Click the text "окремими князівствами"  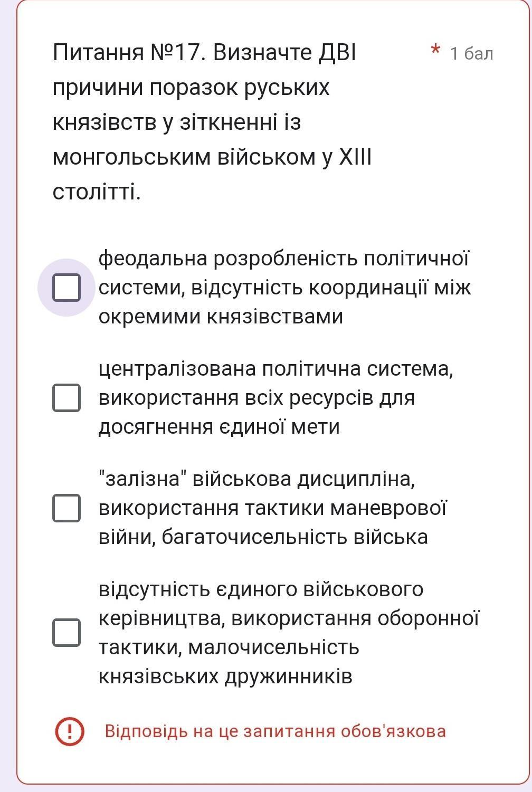coord(221,316)
